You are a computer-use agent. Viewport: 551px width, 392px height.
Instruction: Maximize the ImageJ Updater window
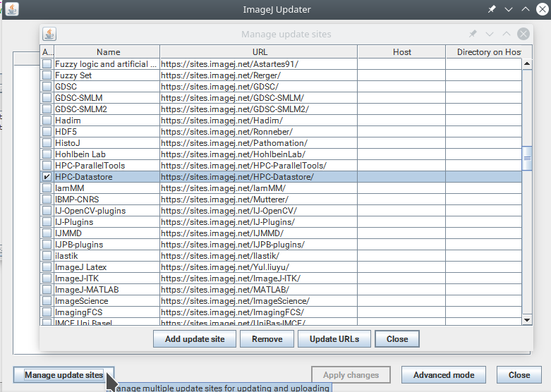[526, 9]
